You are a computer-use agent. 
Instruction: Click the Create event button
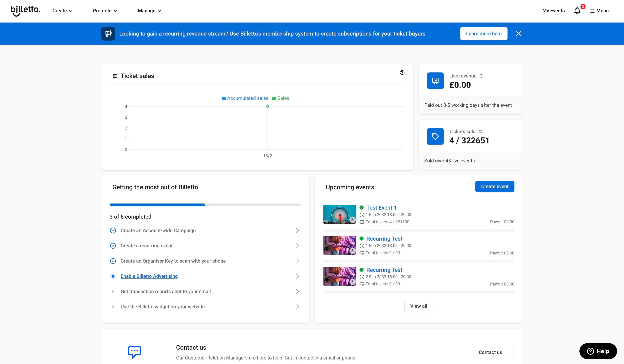pyautogui.click(x=495, y=187)
